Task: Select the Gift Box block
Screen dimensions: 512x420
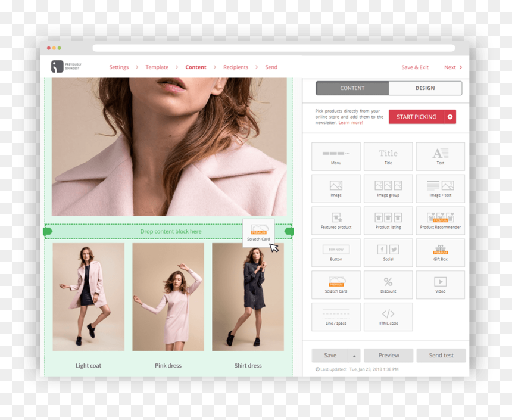Action: click(x=440, y=253)
